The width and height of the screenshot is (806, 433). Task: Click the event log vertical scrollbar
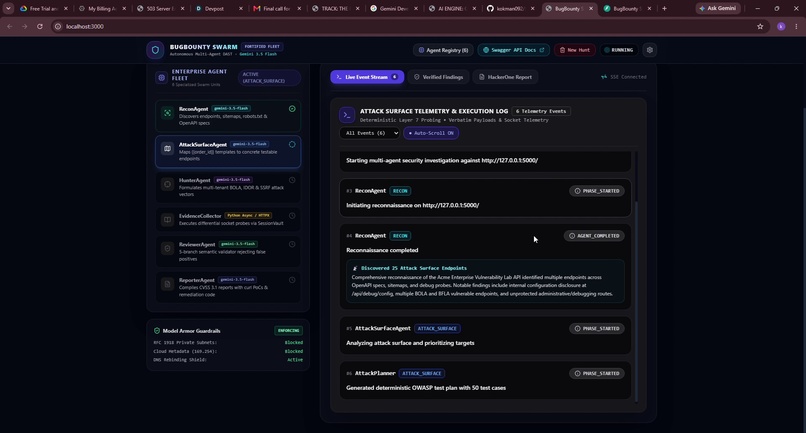636,301
